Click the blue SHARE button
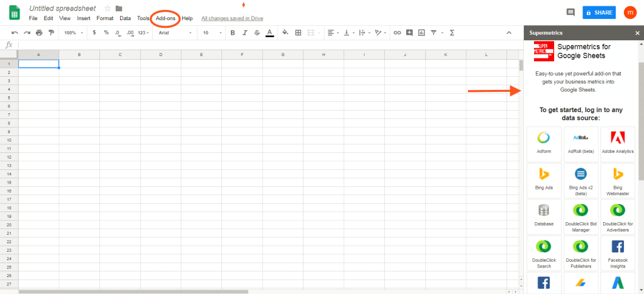 (x=599, y=13)
